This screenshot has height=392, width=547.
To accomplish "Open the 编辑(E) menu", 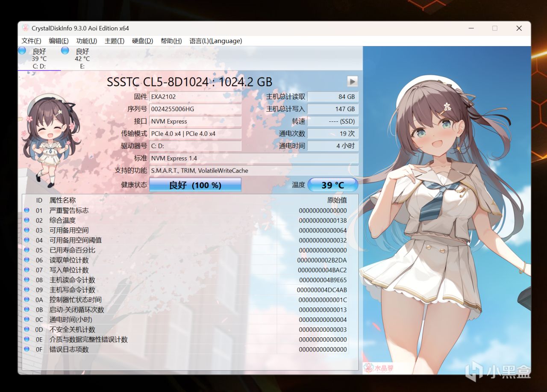I will pyautogui.click(x=59, y=41).
